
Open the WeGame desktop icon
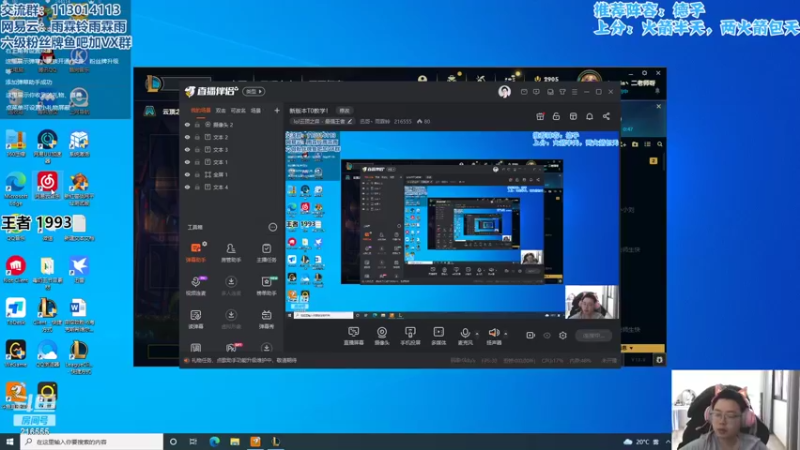16,354
